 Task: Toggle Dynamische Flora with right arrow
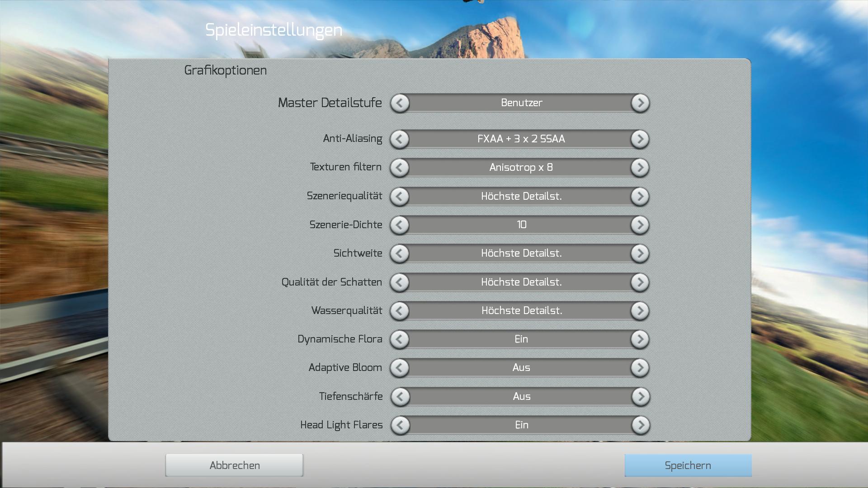640,339
